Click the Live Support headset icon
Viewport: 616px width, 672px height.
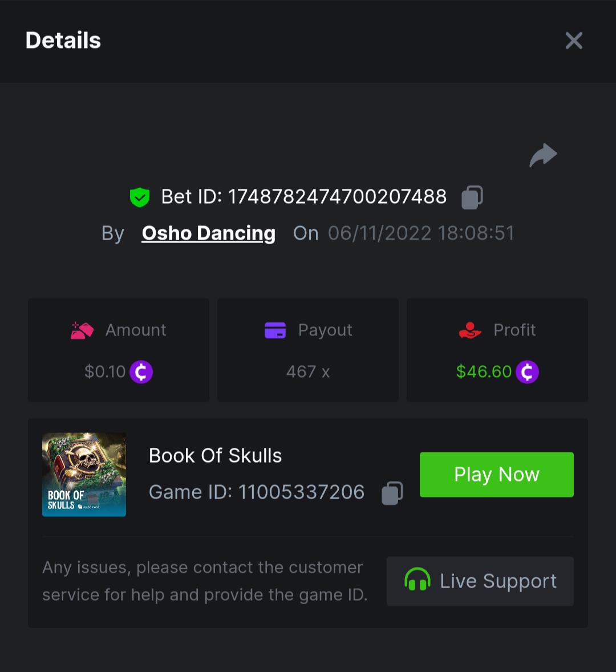417,580
